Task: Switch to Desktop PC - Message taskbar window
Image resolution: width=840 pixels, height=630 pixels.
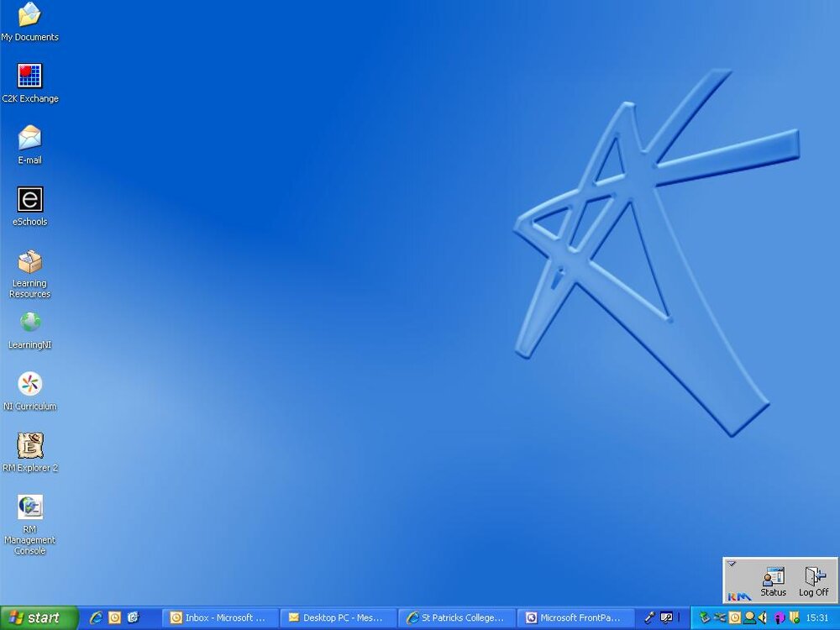Action: 339,618
